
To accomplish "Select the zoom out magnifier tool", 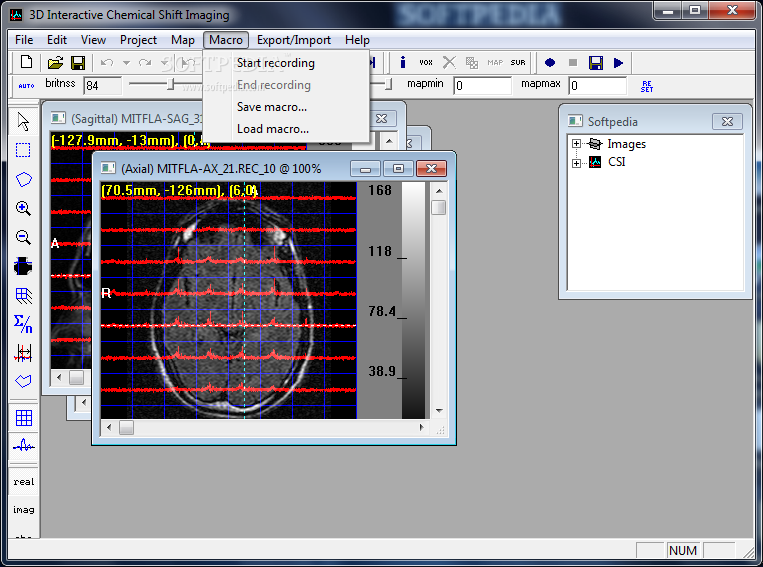I will (23, 238).
